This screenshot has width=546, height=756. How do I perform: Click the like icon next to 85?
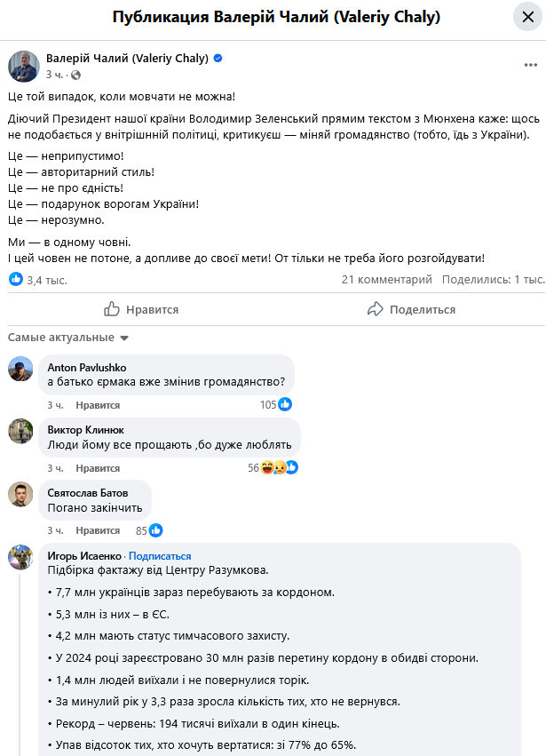(x=155, y=530)
